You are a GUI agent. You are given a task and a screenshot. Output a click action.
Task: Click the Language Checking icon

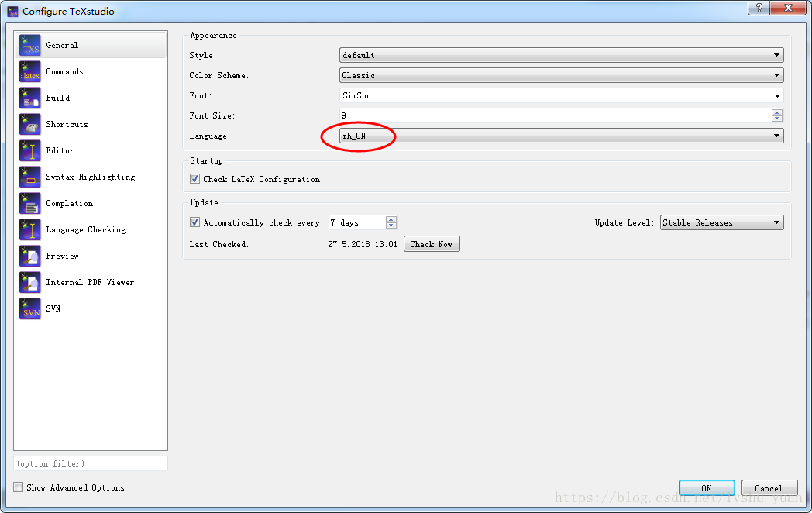(x=30, y=229)
